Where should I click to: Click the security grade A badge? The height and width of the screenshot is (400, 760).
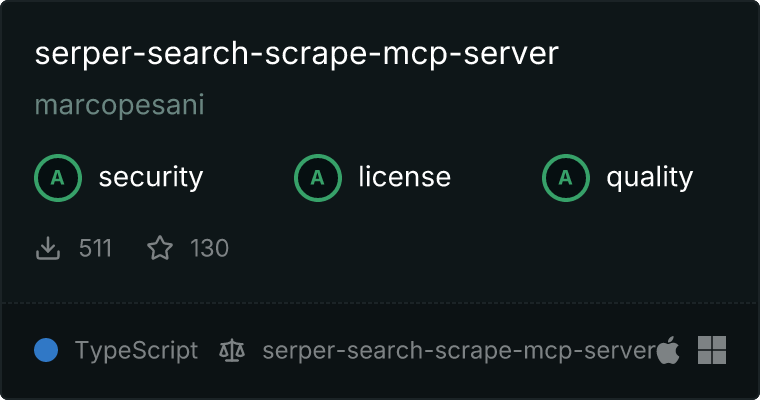click(x=58, y=178)
